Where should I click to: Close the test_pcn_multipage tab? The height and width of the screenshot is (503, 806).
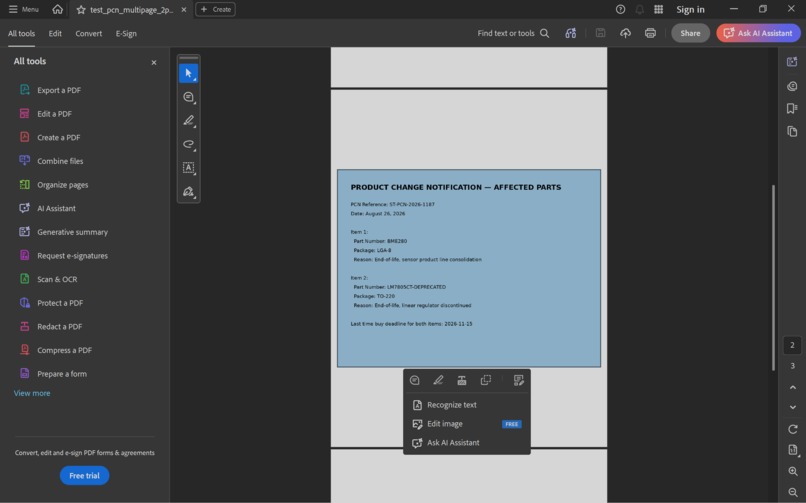click(x=184, y=10)
